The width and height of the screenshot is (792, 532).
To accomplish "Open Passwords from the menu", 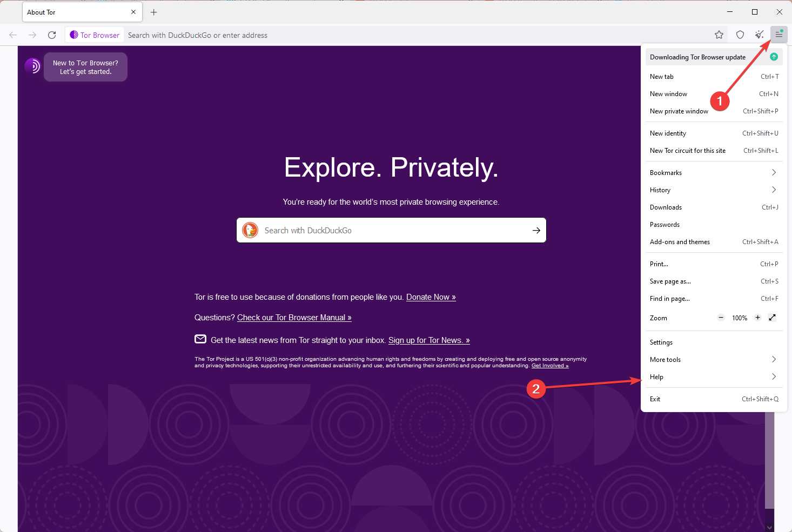I will click(x=714, y=225).
